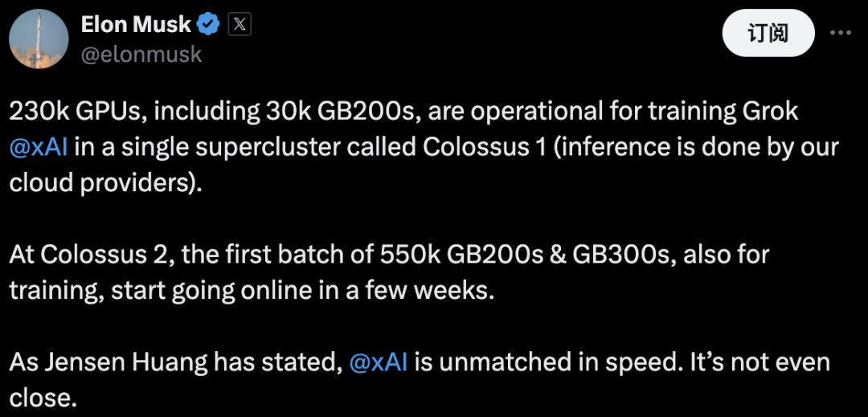Click the text '550k' in the second paragraph
Viewport: 868px width, 417px height.
(x=410, y=255)
